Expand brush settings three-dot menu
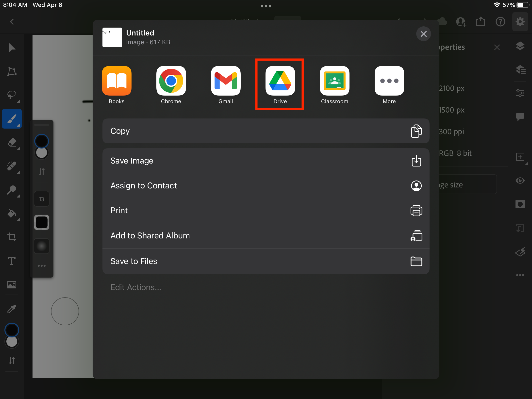This screenshot has height=399, width=532. click(41, 266)
